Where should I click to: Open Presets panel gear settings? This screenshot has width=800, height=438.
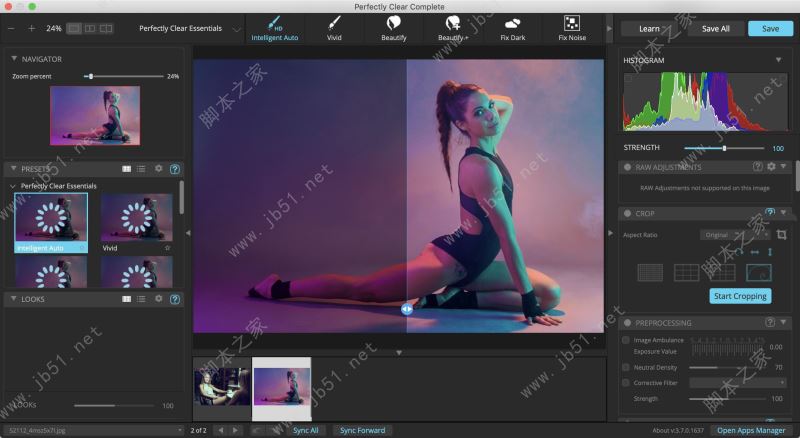159,168
